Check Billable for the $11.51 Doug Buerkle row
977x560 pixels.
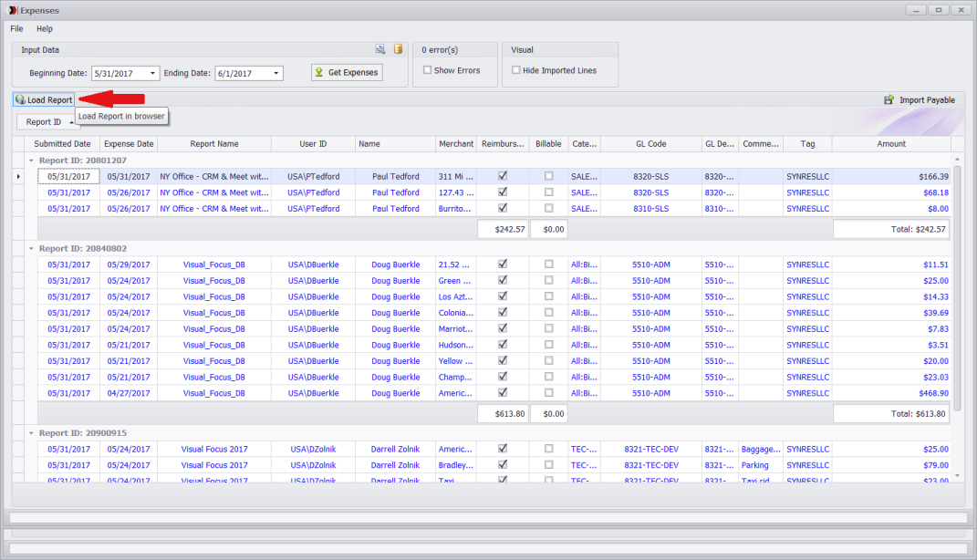(548, 264)
